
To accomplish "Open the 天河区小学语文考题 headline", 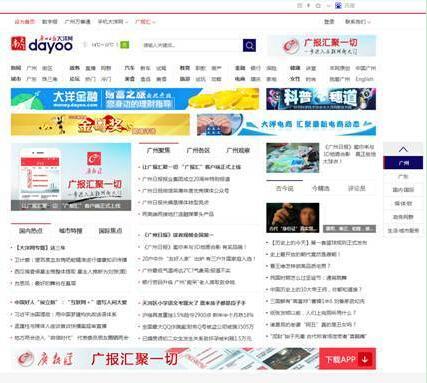I will (x=194, y=303).
